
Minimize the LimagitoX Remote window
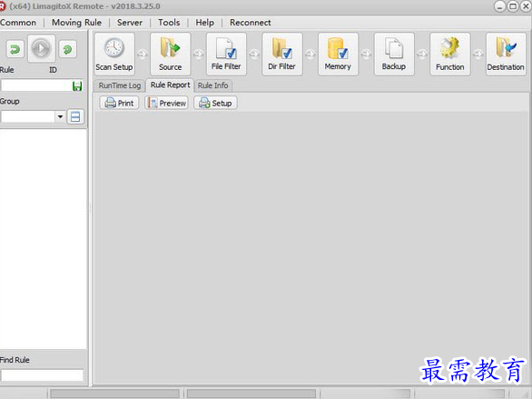point(500,6)
